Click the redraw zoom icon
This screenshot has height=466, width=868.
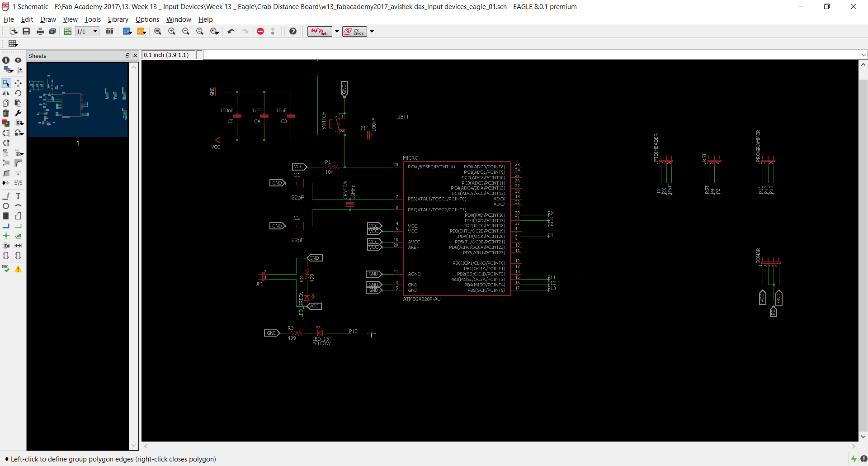[200, 31]
